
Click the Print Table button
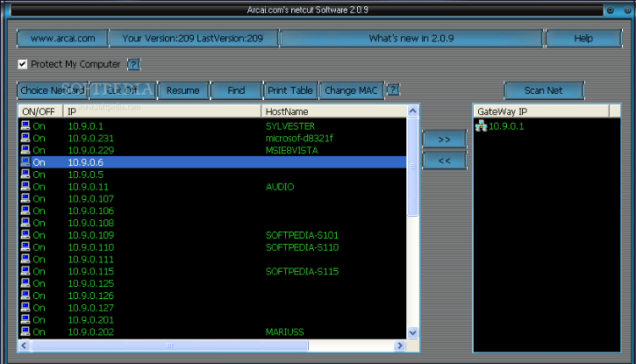point(289,90)
